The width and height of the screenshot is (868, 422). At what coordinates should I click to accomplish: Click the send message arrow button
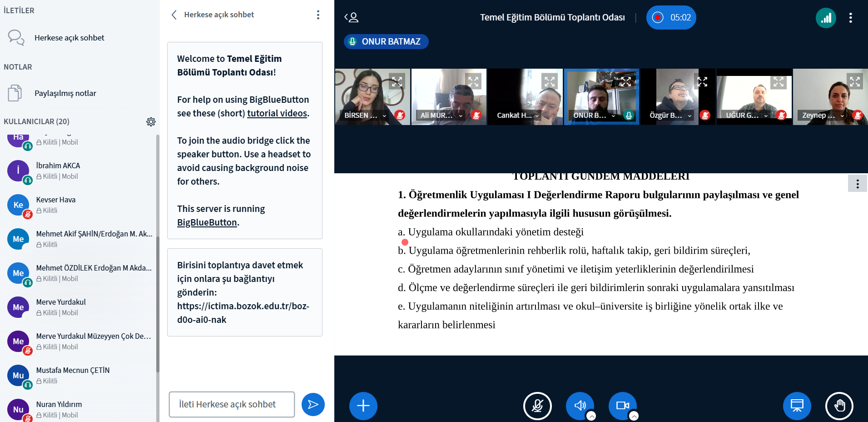(x=313, y=404)
